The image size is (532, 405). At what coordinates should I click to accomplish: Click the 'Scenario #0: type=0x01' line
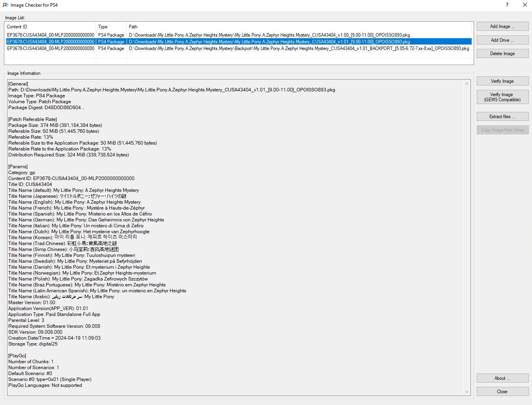pos(50,379)
